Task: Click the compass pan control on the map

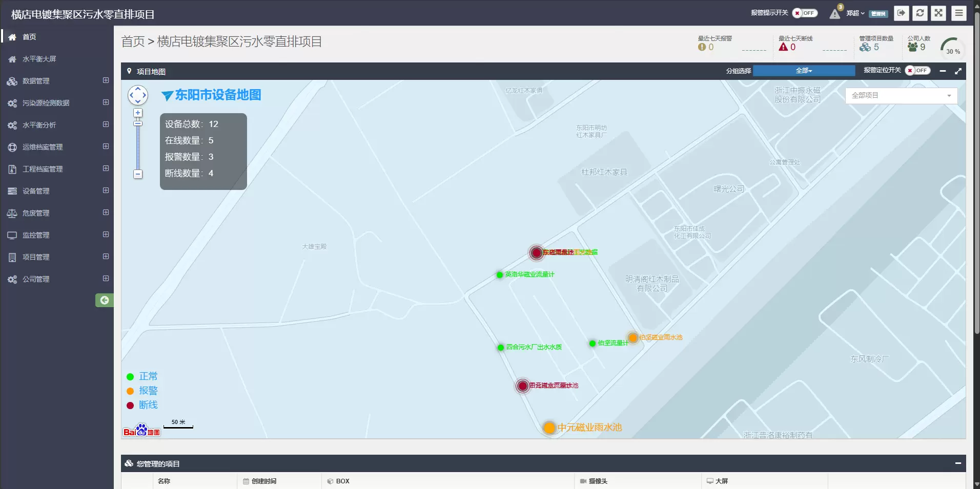Action: [137, 95]
